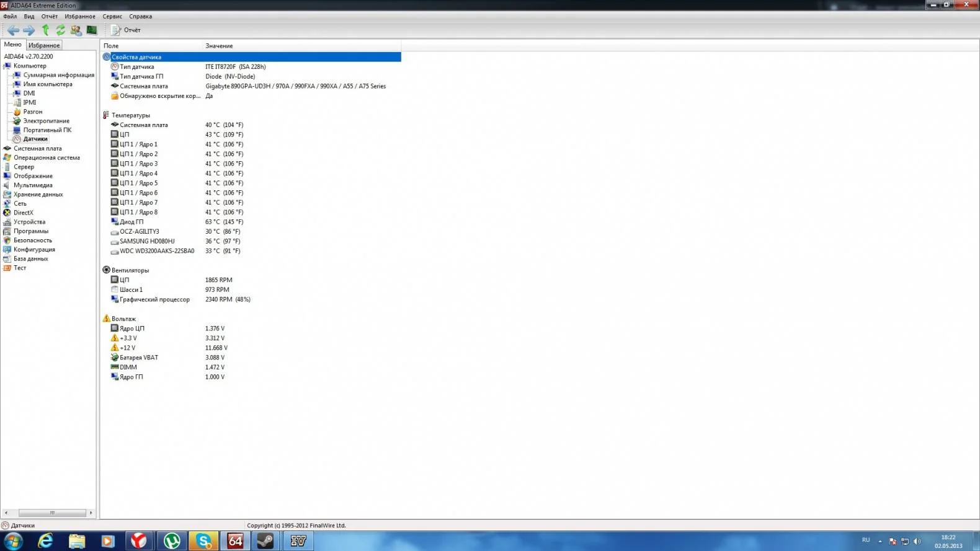This screenshot has width=980, height=551.
Task: Click the Электропитание icon in the tree
Action: tap(17, 121)
